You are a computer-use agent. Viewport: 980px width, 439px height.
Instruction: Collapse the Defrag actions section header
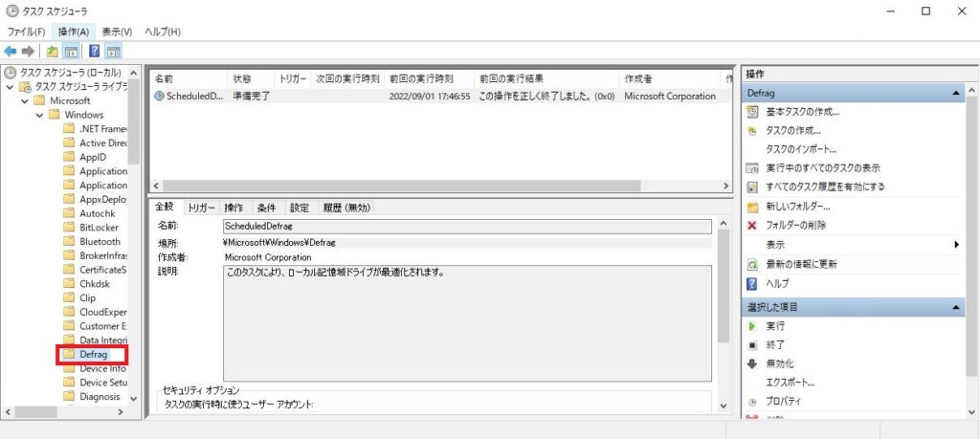point(955,94)
